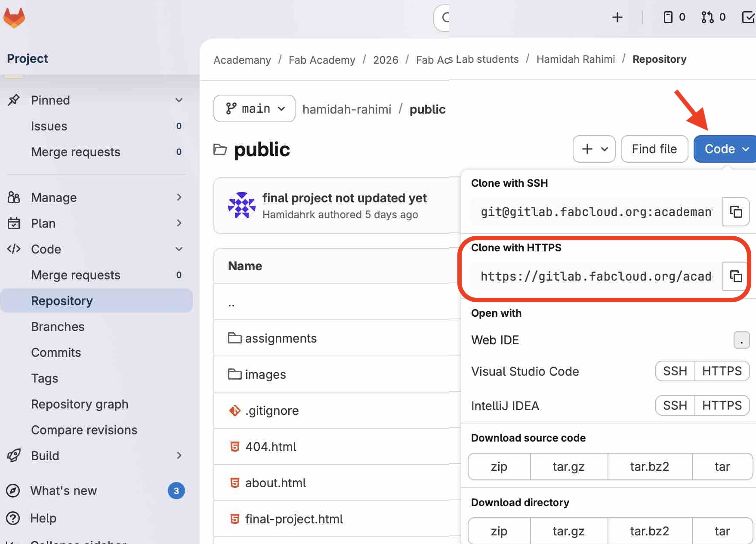
Task: Click the Hamidahrk author avatar
Action: 241,205
